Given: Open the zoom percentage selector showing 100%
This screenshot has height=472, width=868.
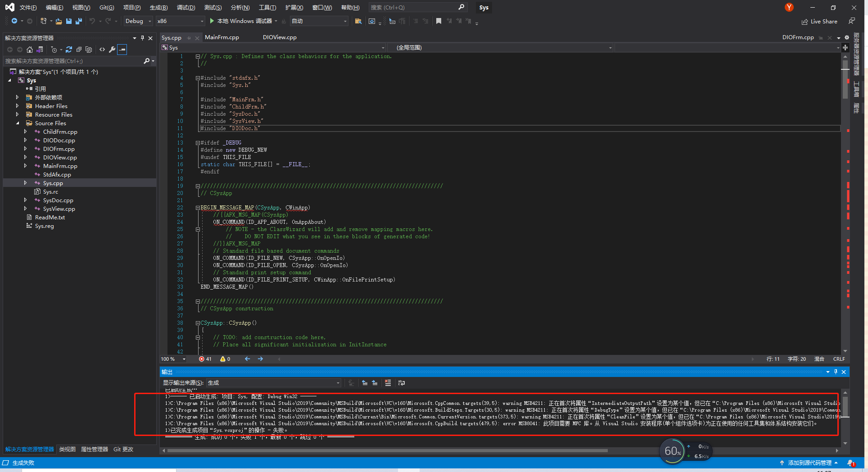Looking at the screenshot, I should click(172, 359).
